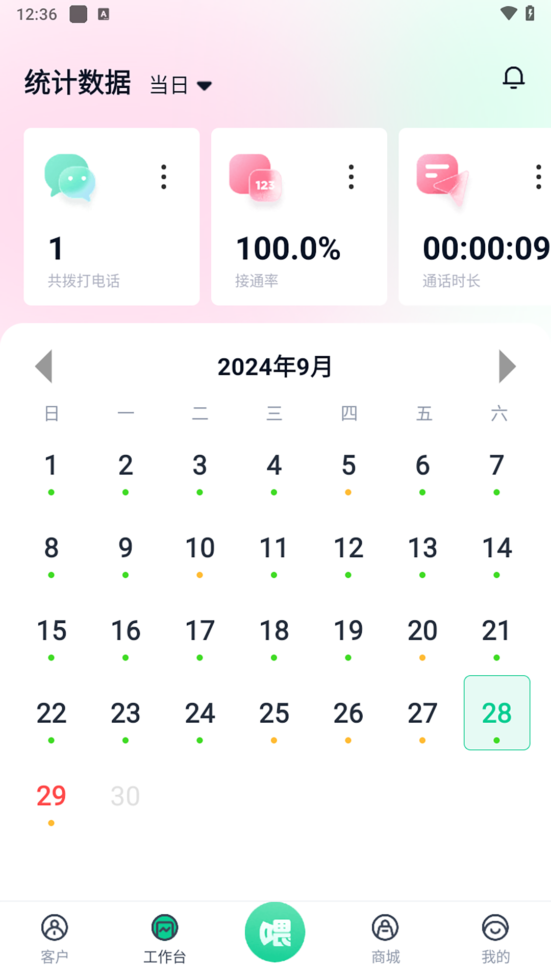Open the 共拨打电话 card's three-dot menu
The height and width of the screenshot is (980, 551).
(164, 177)
